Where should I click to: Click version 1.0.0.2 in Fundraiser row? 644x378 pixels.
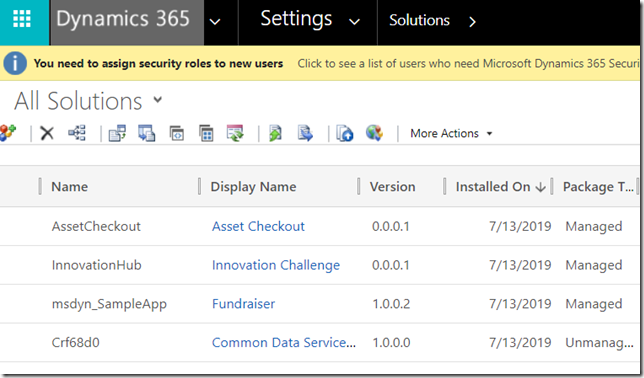(x=391, y=304)
